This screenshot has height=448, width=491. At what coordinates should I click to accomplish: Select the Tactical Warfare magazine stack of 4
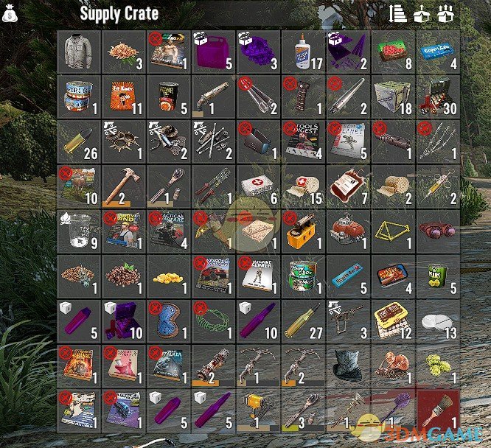click(169, 231)
